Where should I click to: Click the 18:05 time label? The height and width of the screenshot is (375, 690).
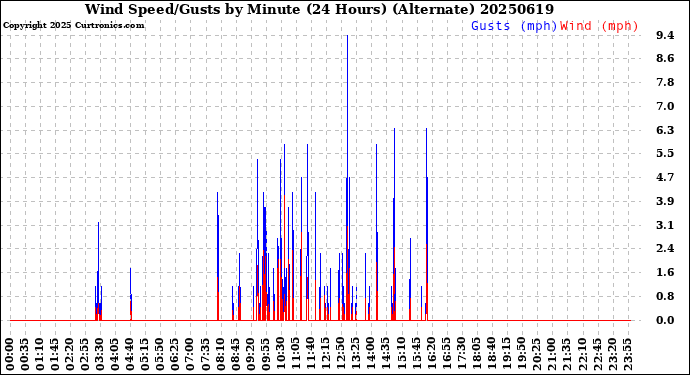click(476, 355)
